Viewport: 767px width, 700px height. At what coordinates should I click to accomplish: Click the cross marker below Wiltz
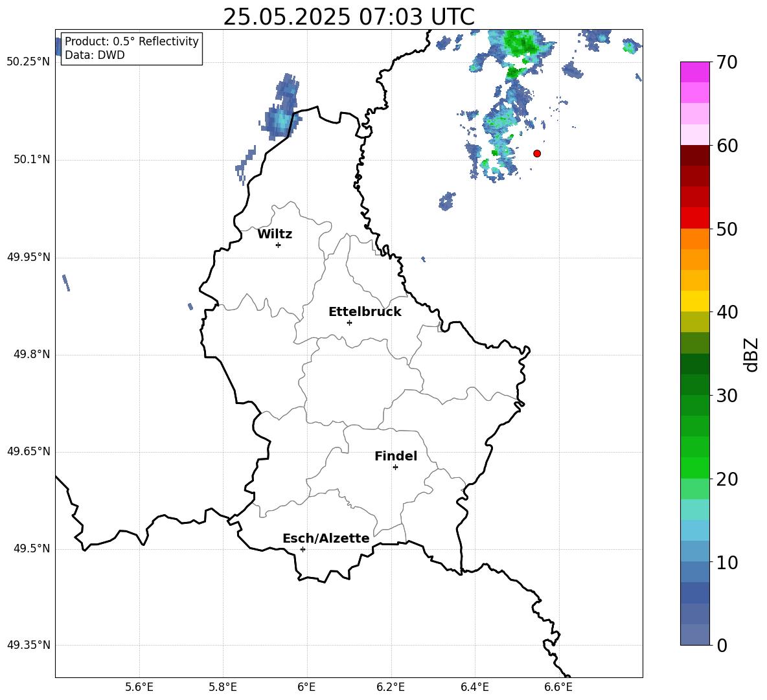(x=279, y=245)
